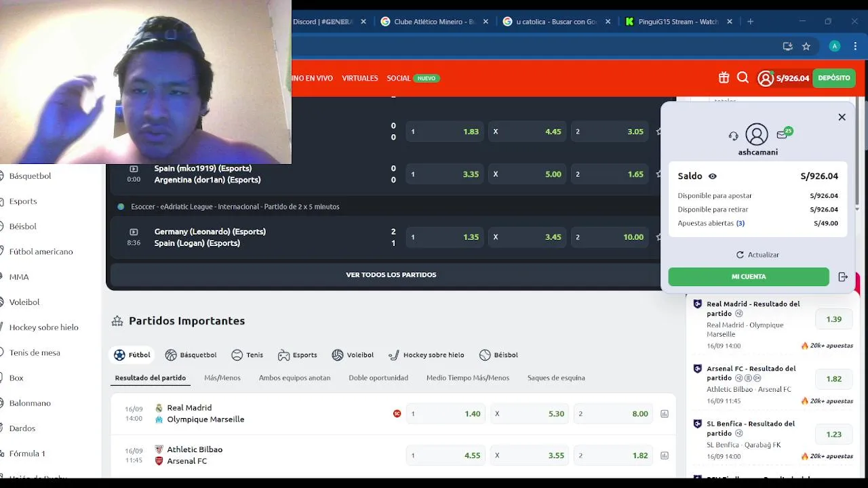This screenshot has height=488, width=868.
Task: Bet on draw at 5.30
Action: coord(530,413)
